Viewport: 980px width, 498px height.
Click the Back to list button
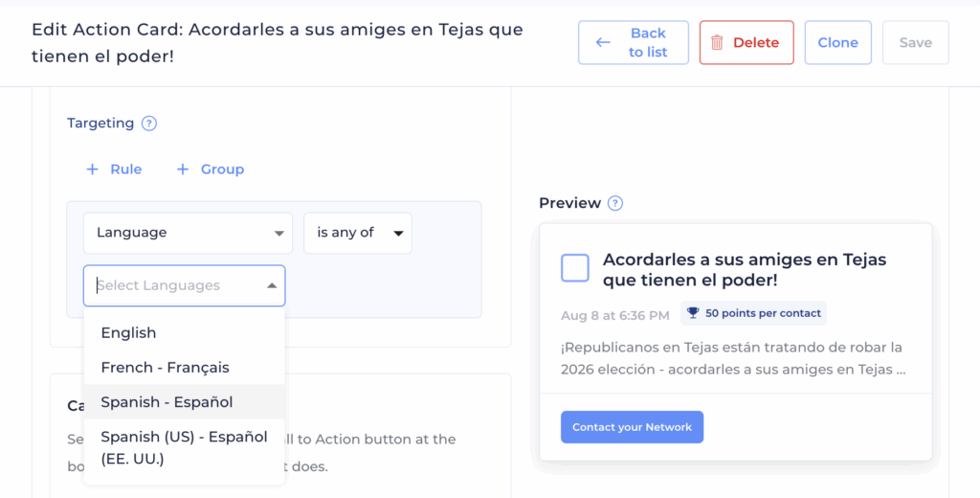tap(633, 42)
